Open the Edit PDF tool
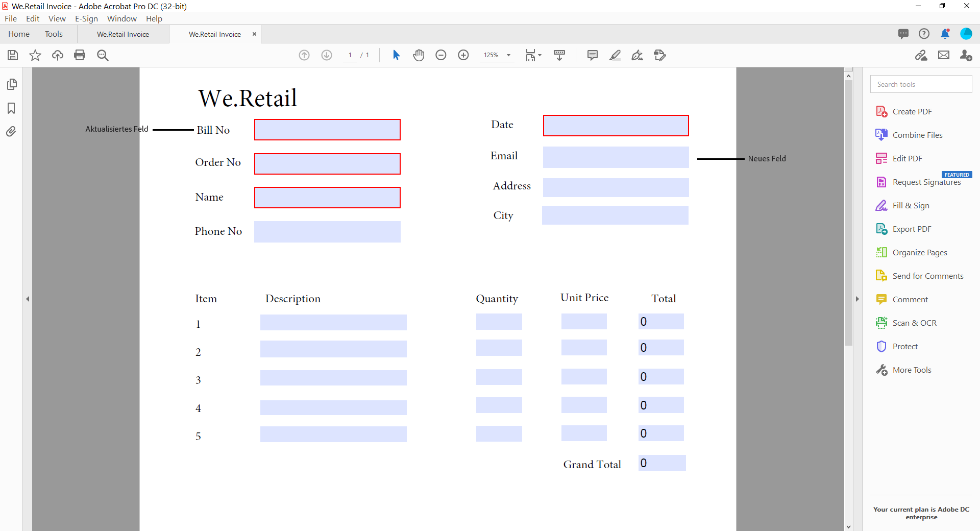The image size is (980, 531). 907,159
